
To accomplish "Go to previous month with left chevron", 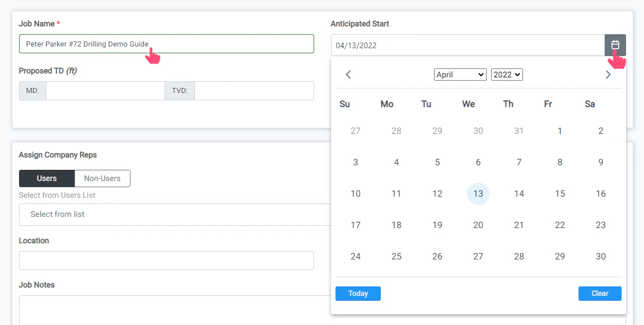I will coord(348,74).
